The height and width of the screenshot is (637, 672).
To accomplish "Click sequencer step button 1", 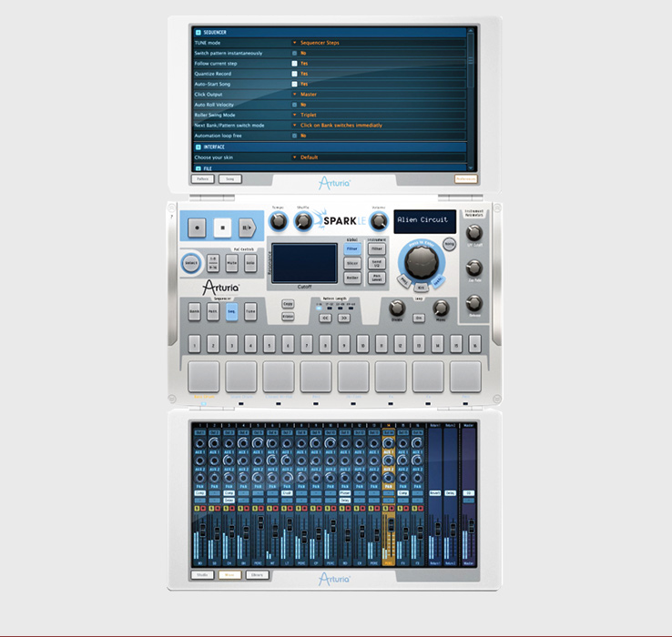I will tap(194, 344).
